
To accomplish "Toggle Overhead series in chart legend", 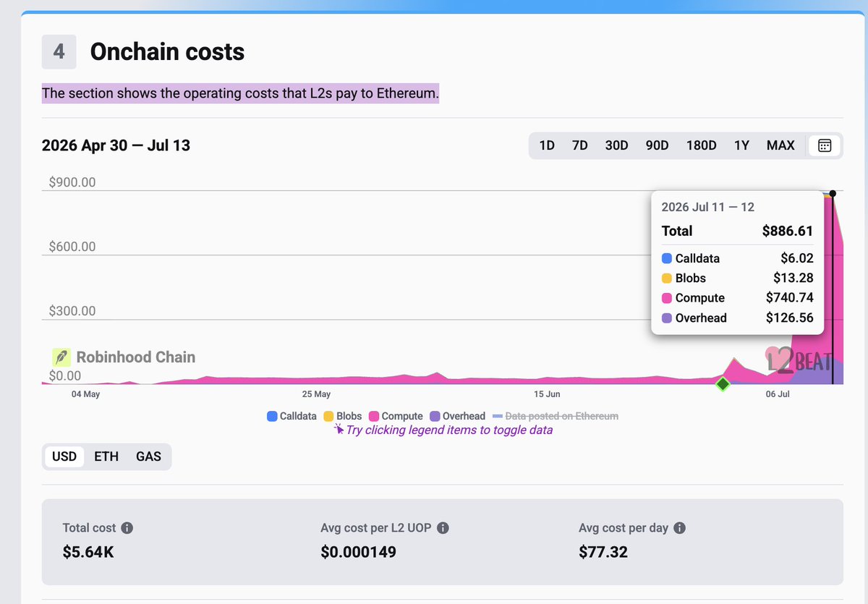I will tap(457, 416).
